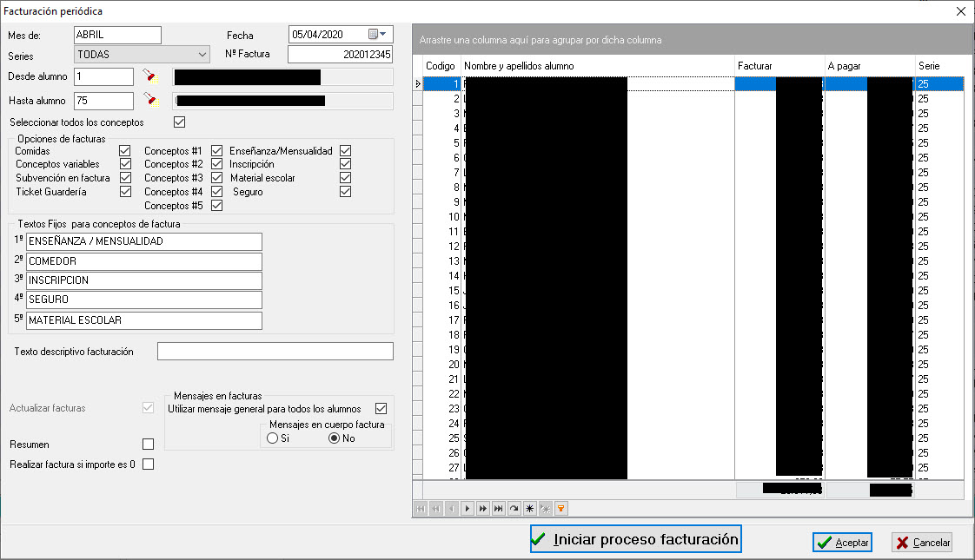975x560 pixels.
Task: Toggle Conceptos variables checkbox
Action: (125, 163)
